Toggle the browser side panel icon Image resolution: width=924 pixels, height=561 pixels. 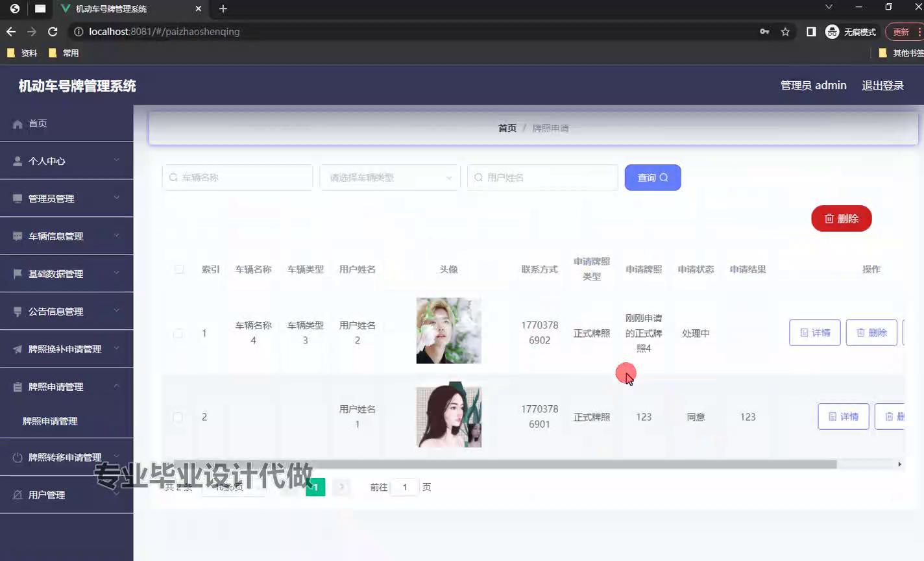[811, 31]
